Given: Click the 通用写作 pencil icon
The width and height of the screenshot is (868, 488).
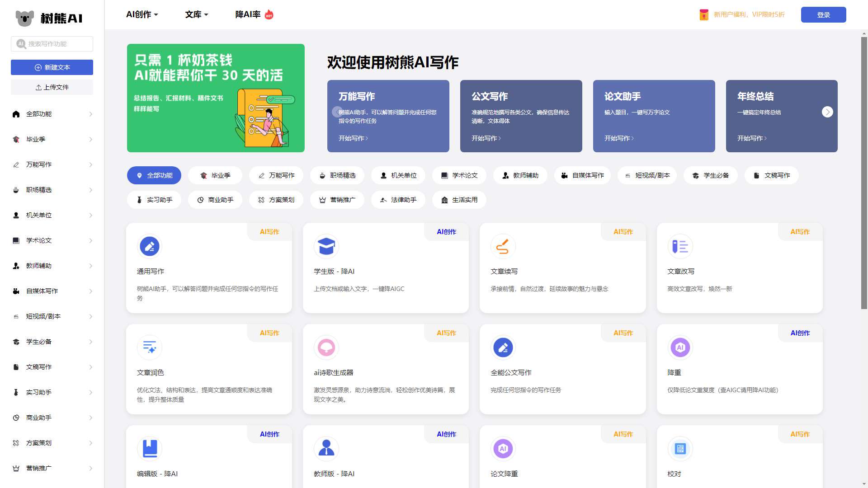Looking at the screenshot, I should [150, 246].
